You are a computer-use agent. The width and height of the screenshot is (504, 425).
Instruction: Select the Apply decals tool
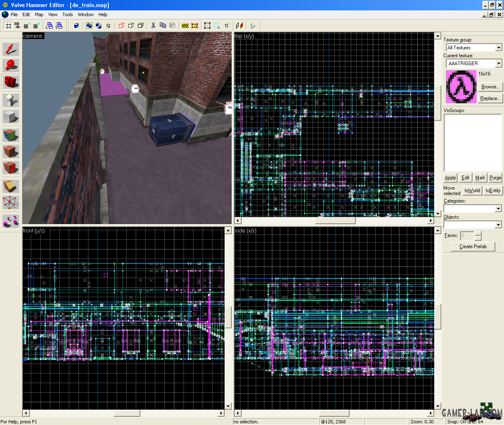11,168
